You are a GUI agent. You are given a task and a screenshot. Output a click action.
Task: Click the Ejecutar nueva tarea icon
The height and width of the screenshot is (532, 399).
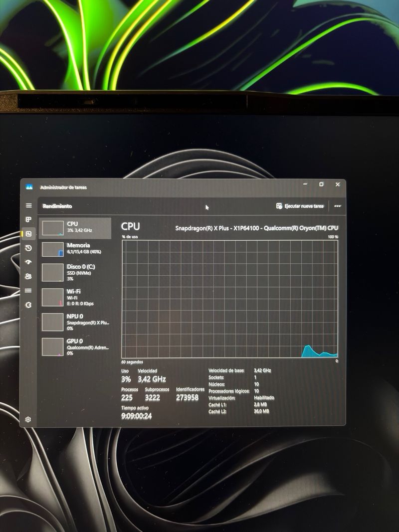click(279, 206)
